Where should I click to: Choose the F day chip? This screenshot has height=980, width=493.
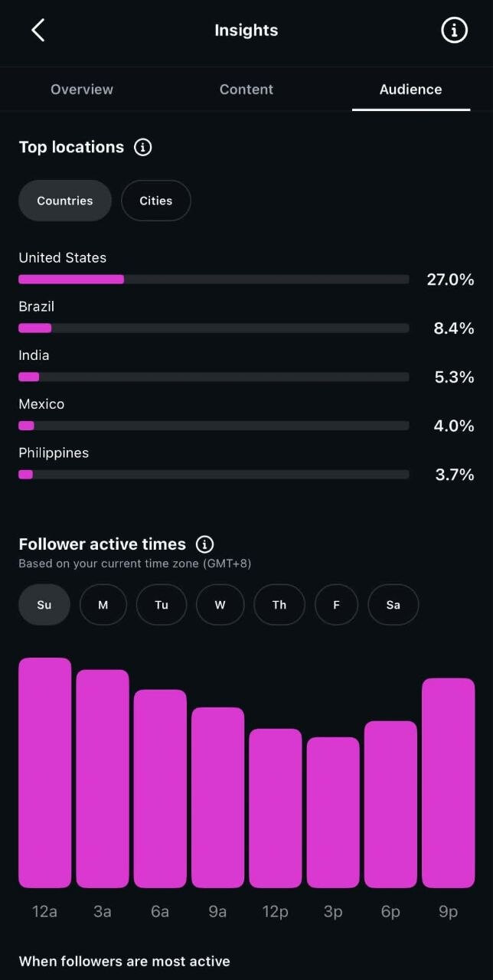(x=336, y=605)
